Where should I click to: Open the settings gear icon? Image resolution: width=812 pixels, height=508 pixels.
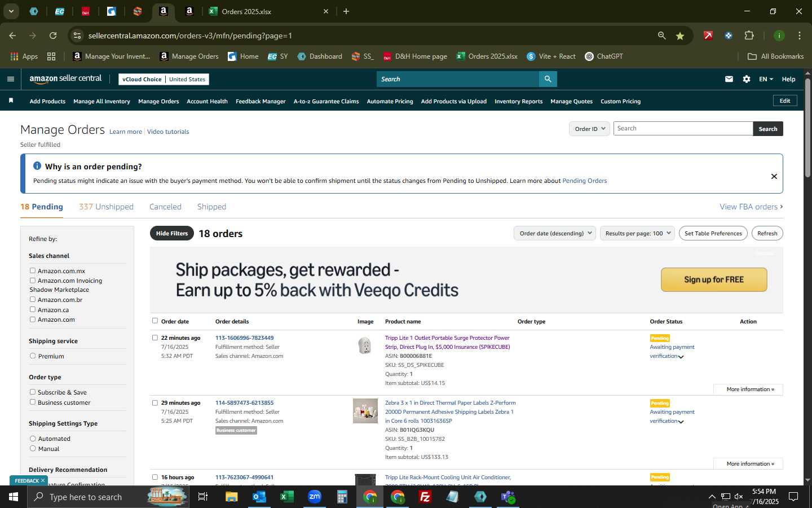click(x=747, y=79)
